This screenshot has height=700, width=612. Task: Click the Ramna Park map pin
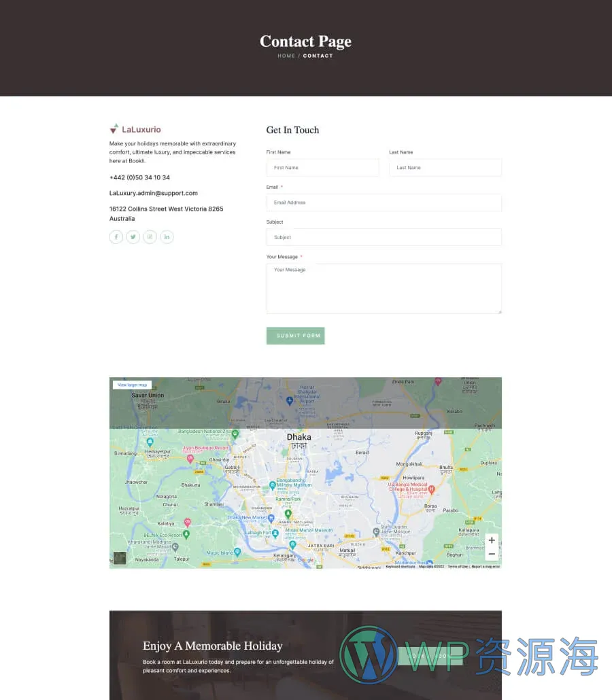coord(288,514)
